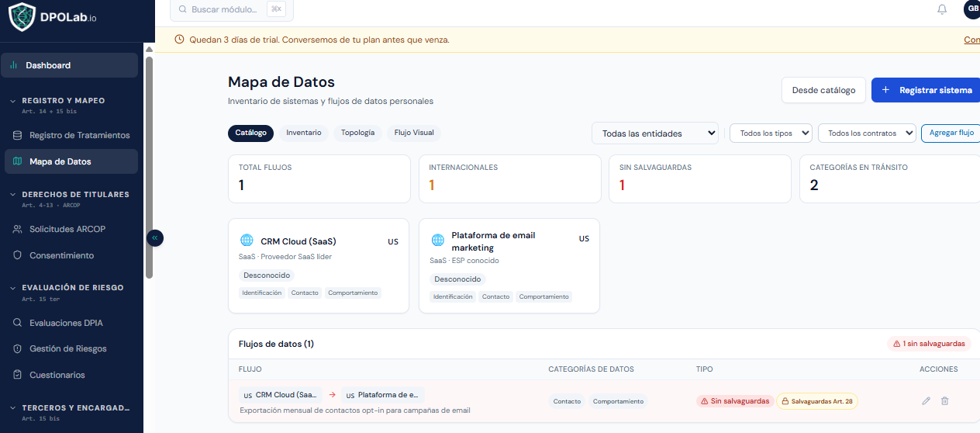Click lock icon in Salvaguardas Art. 28 tag
980x433 pixels.
point(785,401)
